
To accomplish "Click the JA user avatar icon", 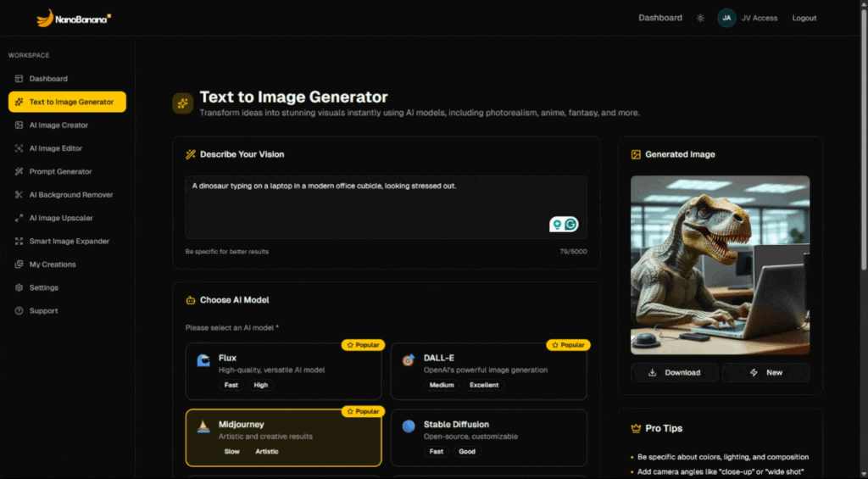I will tap(726, 18).
